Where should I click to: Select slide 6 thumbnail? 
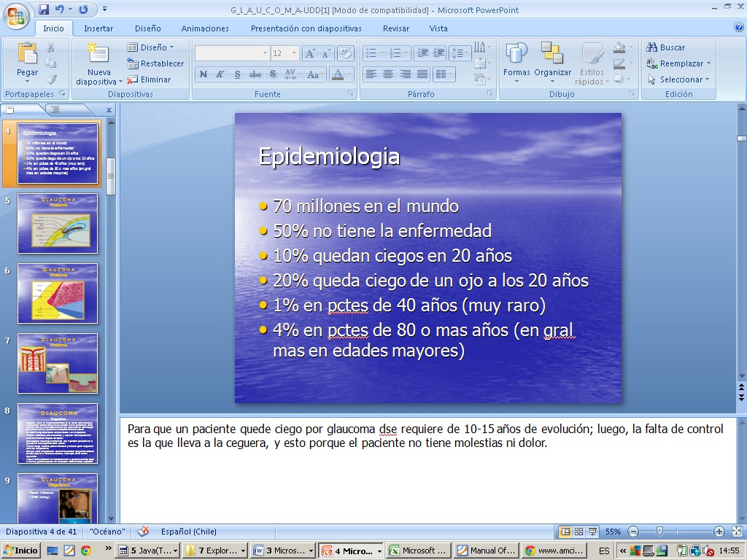coord(58,293)
